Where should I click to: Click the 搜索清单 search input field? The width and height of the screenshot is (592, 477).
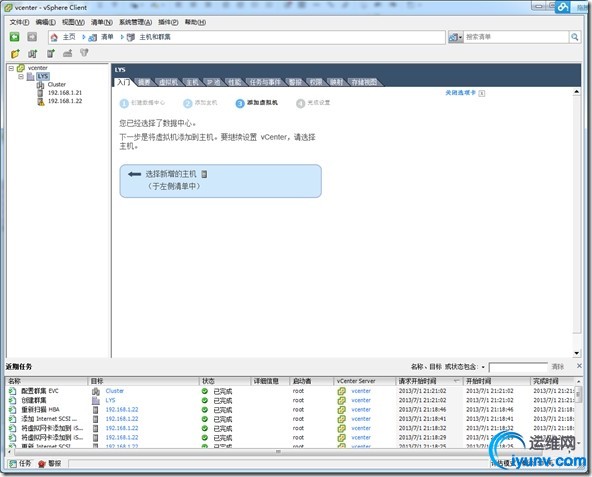[x=516, y=37]
